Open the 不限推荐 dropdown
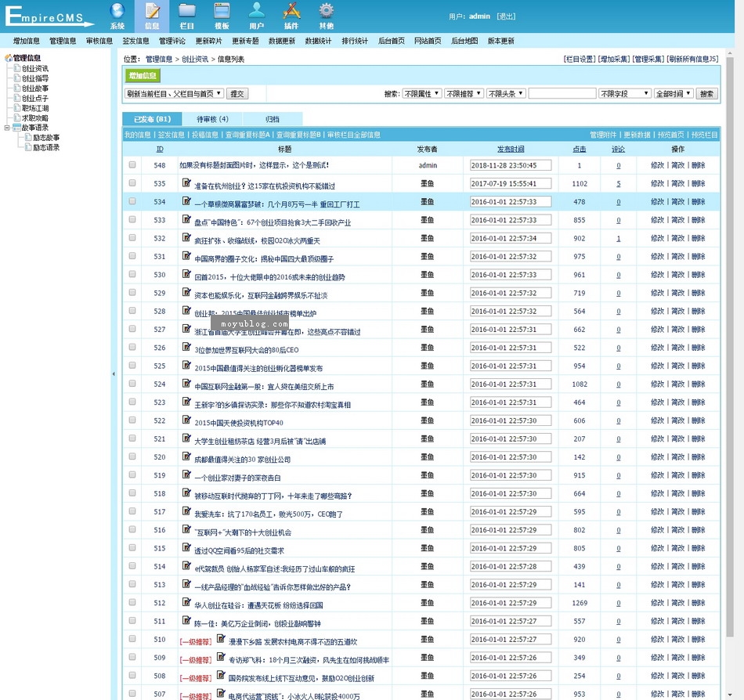 point(464,93)
